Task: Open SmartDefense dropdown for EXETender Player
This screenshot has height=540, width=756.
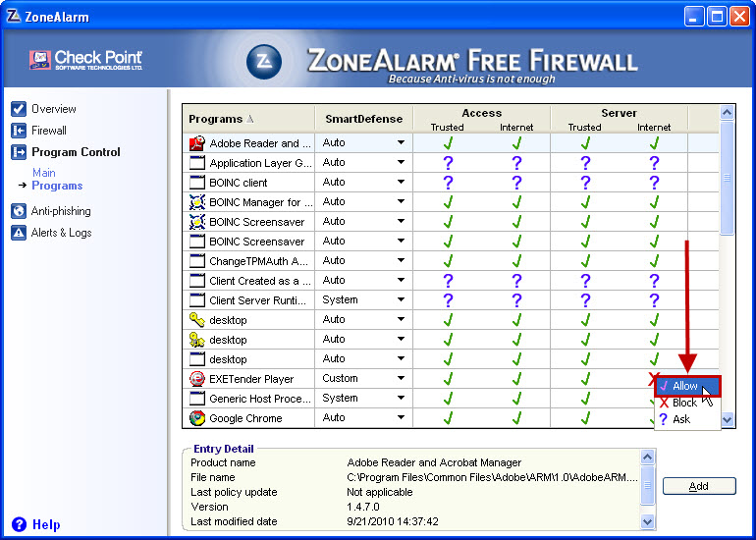Action: (x=401, y=378)
